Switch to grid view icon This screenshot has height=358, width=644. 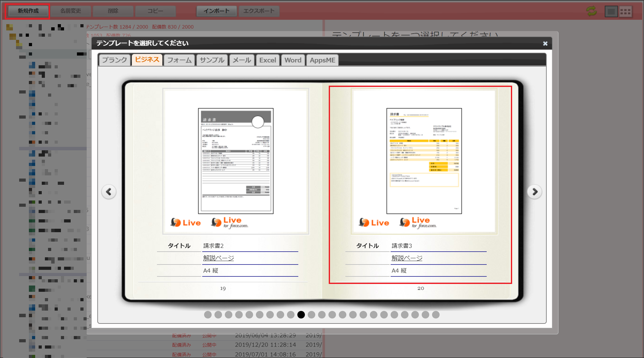click(x=625, y=12)
